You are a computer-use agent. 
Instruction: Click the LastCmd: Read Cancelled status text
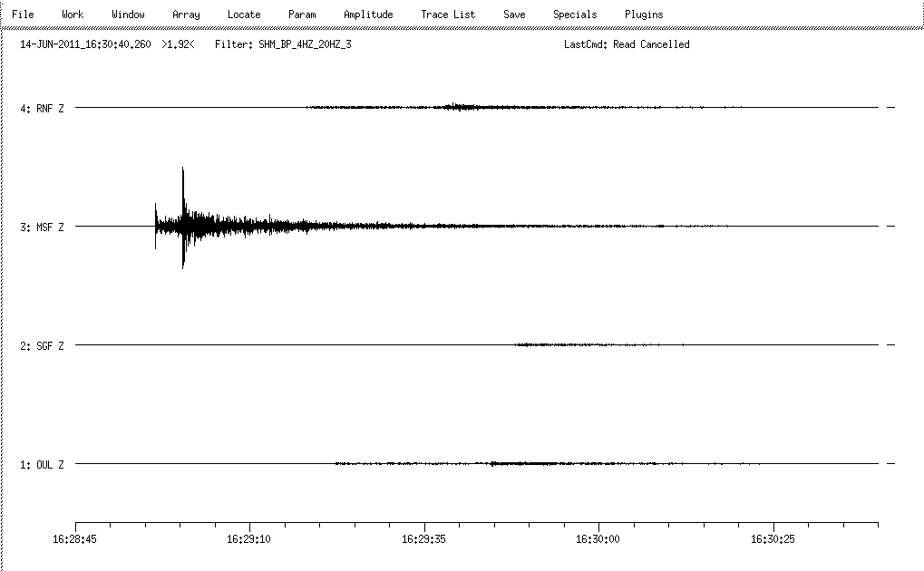(627, 44)
